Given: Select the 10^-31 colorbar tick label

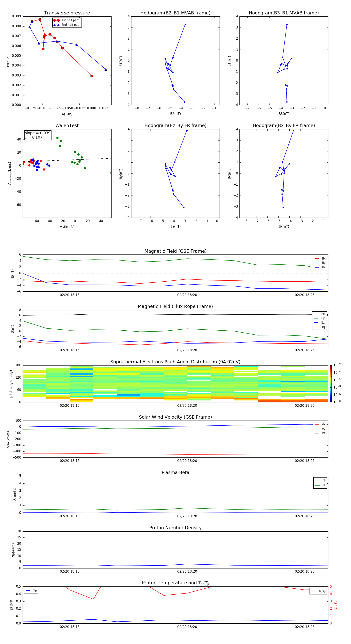Looking at the screenshot, I should [x=337, y=402].
